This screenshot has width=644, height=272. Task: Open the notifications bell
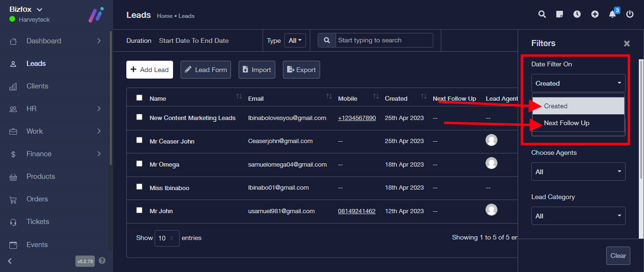click(x=612, y=14)
